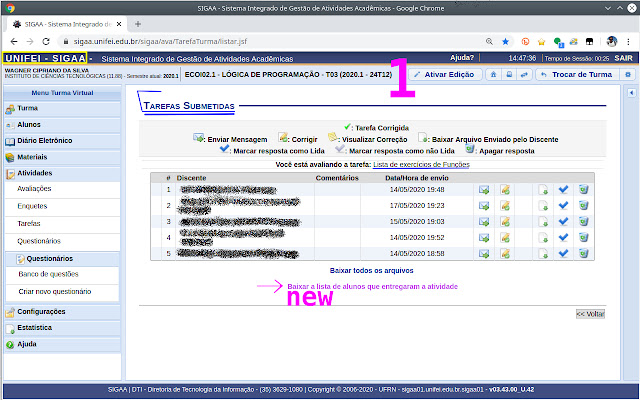The height and width of the screenshot is (400, 640).
Task: Send message to student in row 2
Action: pyautogui.click(x=484, y=206)
